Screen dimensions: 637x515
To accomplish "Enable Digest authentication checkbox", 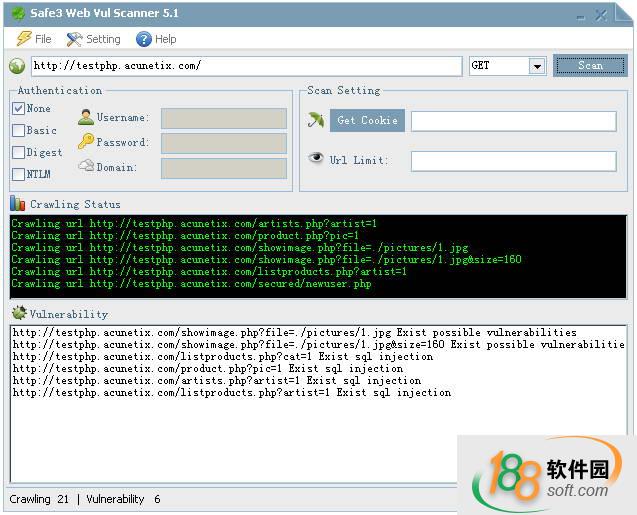I will click(19, 152).
